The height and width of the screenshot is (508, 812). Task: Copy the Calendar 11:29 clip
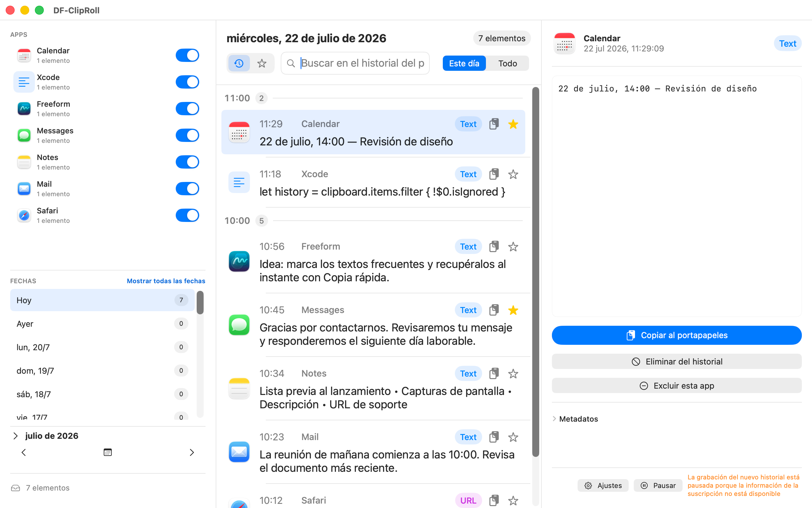pyautogui.click(x=494, y=124)
